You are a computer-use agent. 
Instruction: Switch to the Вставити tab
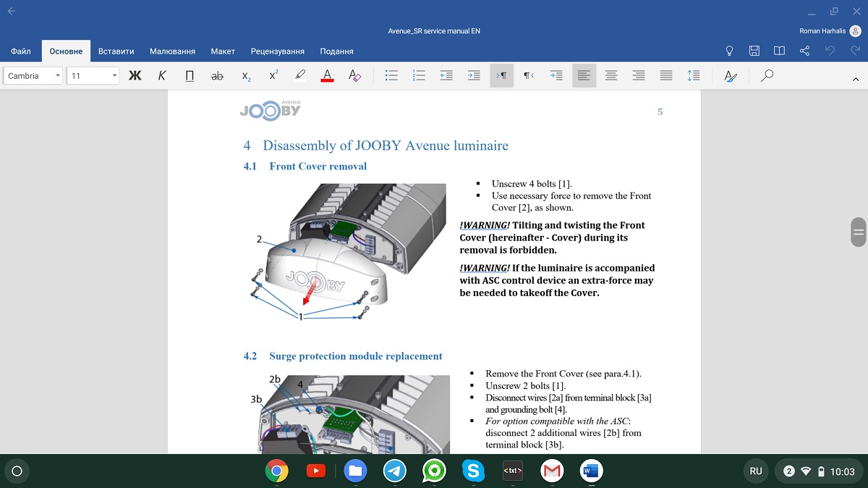tap(116, 51)
